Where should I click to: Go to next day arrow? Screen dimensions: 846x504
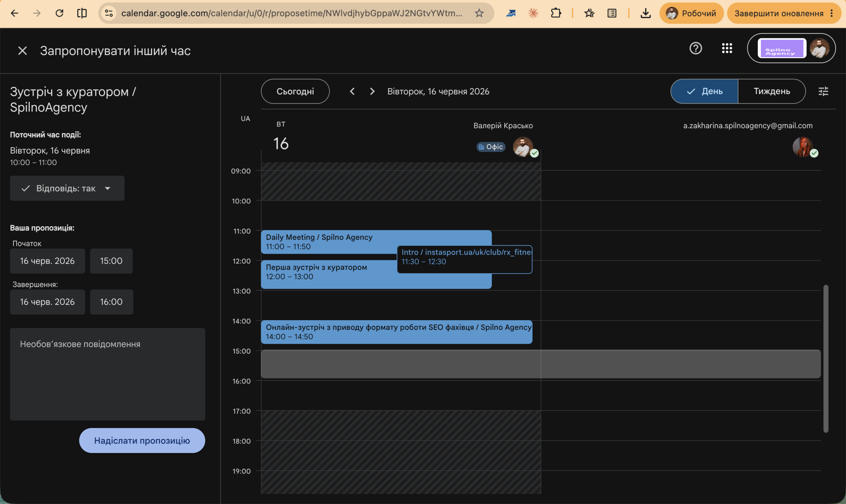pos(372,91)
